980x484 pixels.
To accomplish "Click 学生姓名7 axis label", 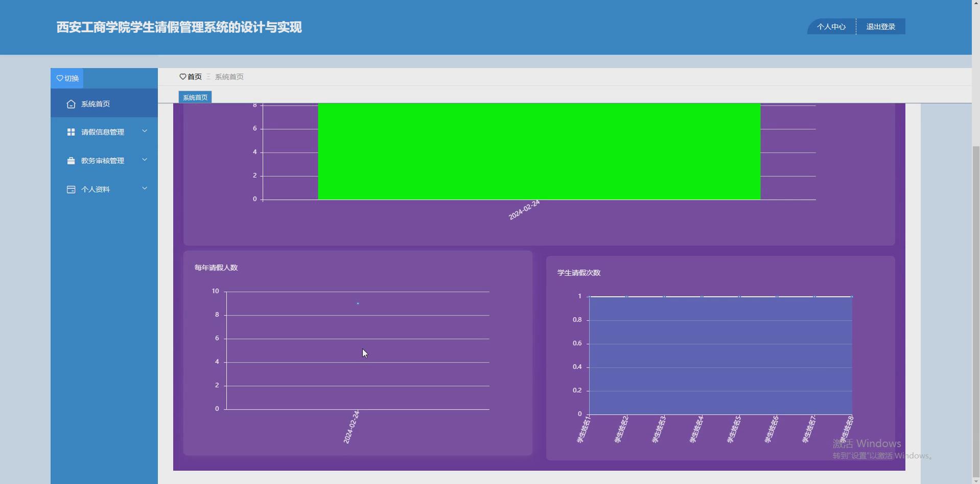I will 808,429.
